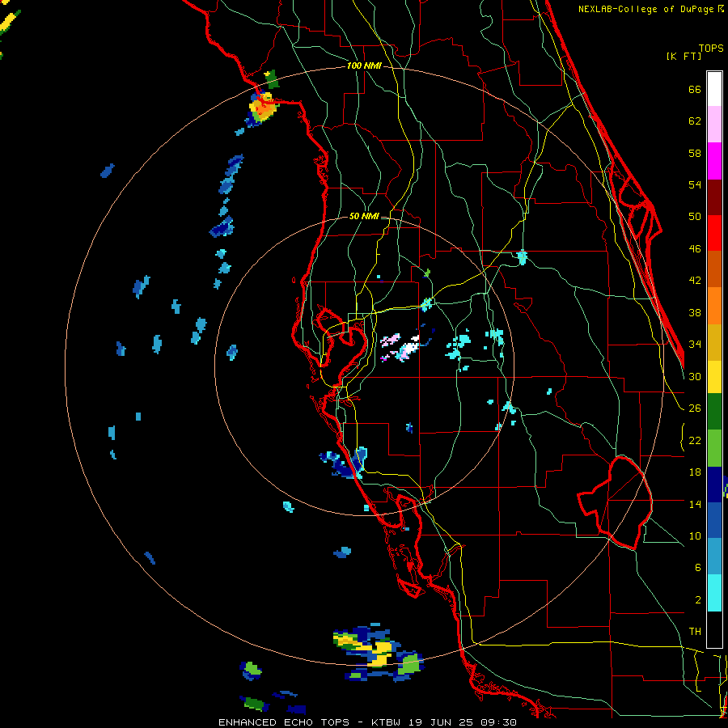
Task: Pick the cyan legend color band
Action: pyautogui.click(x=714, y=593)
